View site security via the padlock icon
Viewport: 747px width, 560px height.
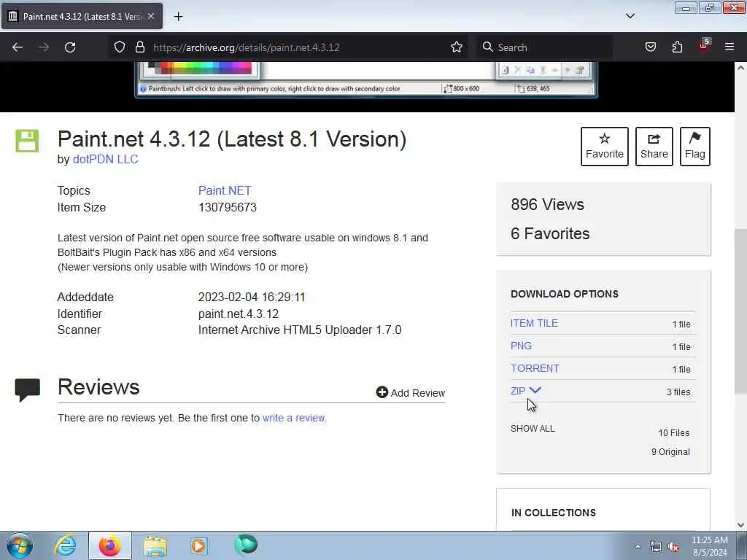pos(139,47)
